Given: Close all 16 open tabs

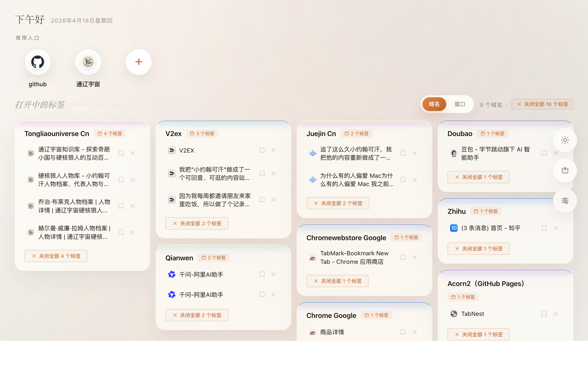Looking at the screenshot, I should click(542, 104).
